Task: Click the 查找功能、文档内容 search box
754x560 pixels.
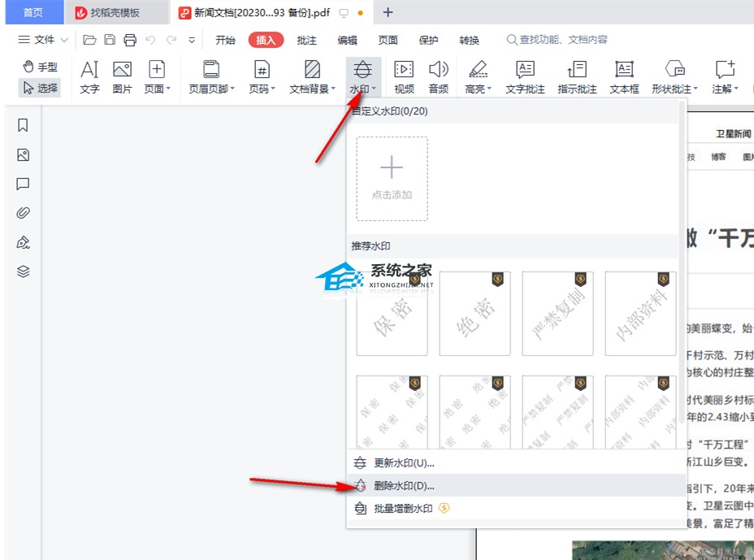Action: click(x=558, y=40)
